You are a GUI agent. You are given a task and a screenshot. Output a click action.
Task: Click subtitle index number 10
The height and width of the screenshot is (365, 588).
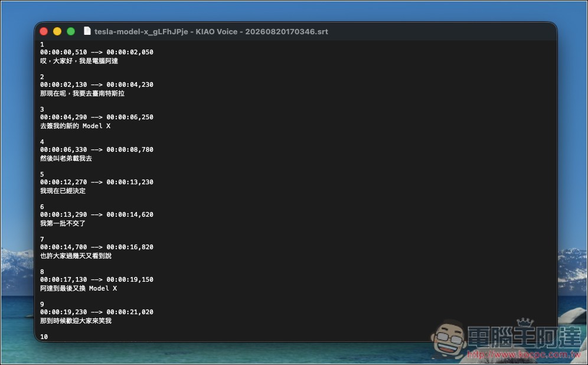point(44,337)
